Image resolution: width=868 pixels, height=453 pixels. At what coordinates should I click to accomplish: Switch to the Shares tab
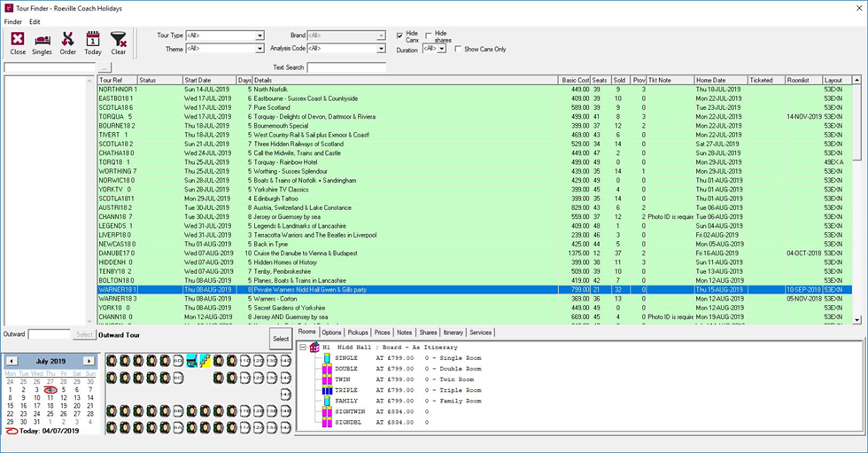click(428, 332)
